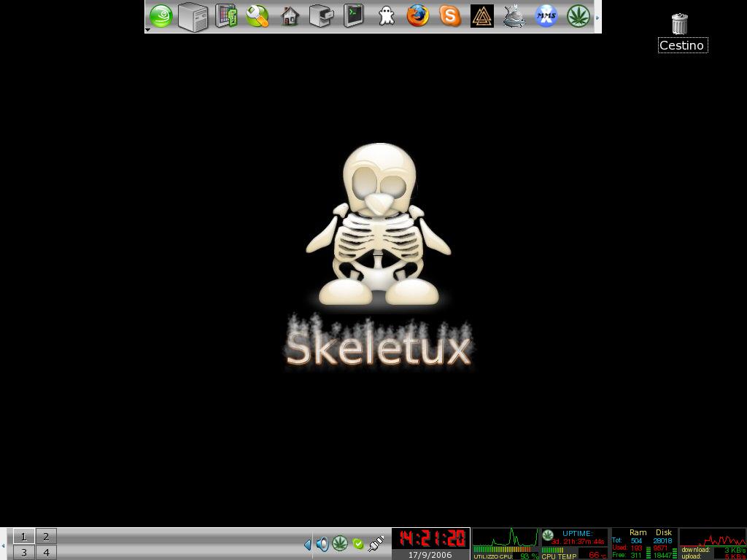Click the Ram column header
The height and width of the screenshot is (560, 747).
[638, 532]
